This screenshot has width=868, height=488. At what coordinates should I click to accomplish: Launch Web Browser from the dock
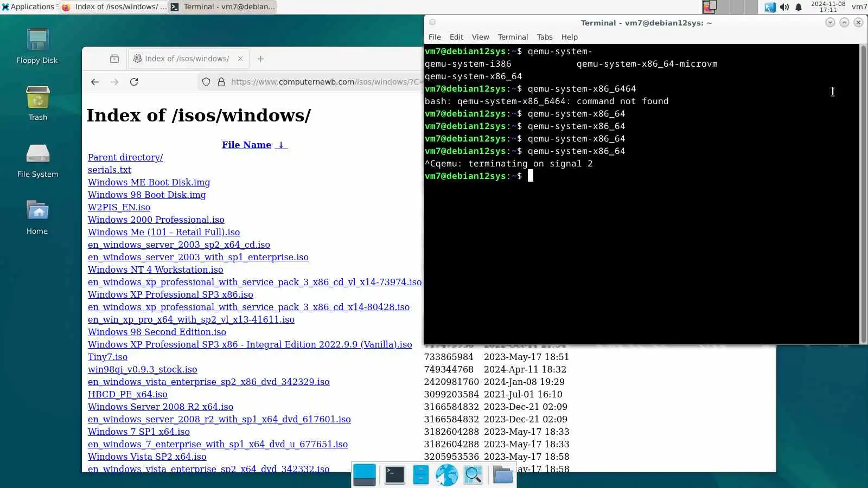click(447, 475)
